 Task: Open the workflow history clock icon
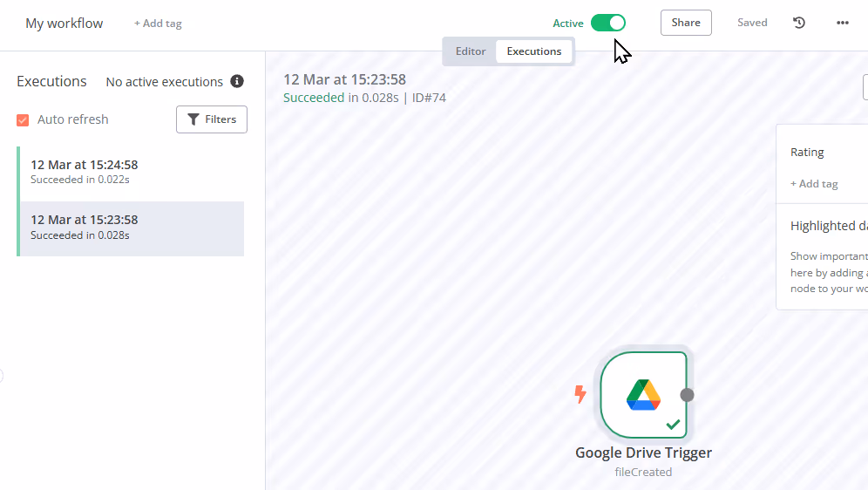(799, 23)
